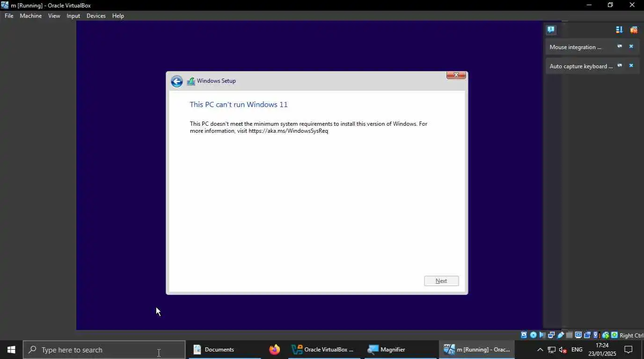Open the Documents taskbar item
Screen dimensions: 644x359
coord(225,350)
